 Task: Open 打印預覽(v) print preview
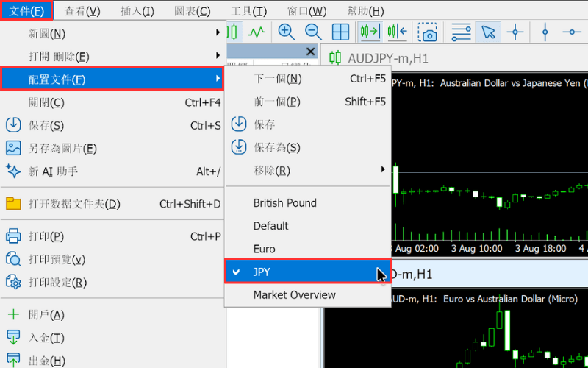tap(112, 260)
